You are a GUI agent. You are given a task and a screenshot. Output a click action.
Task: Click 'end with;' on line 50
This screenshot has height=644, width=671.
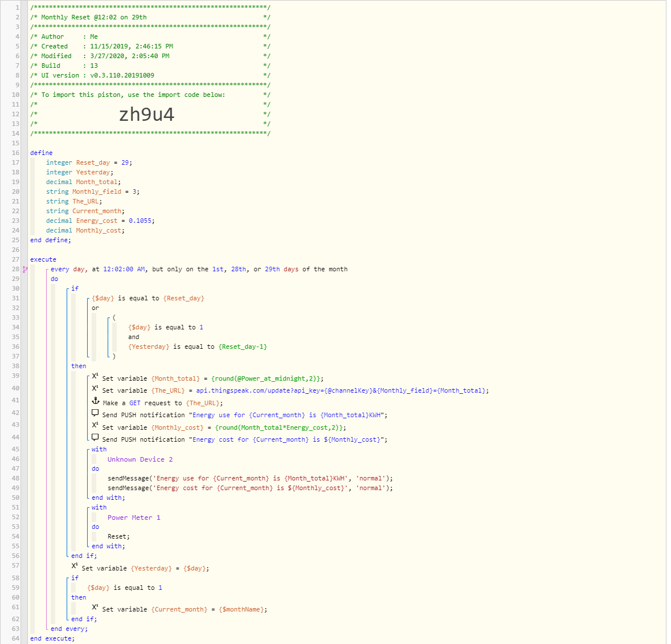pos(108,498)
